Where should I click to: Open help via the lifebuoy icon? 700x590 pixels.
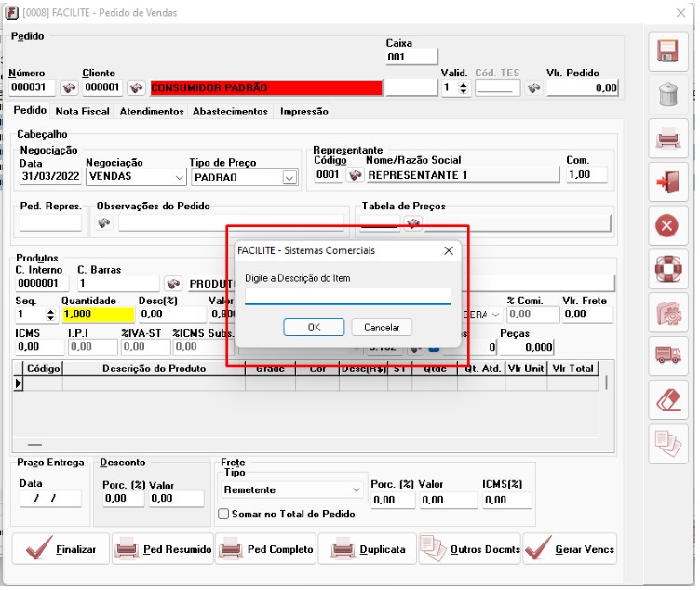667,269
